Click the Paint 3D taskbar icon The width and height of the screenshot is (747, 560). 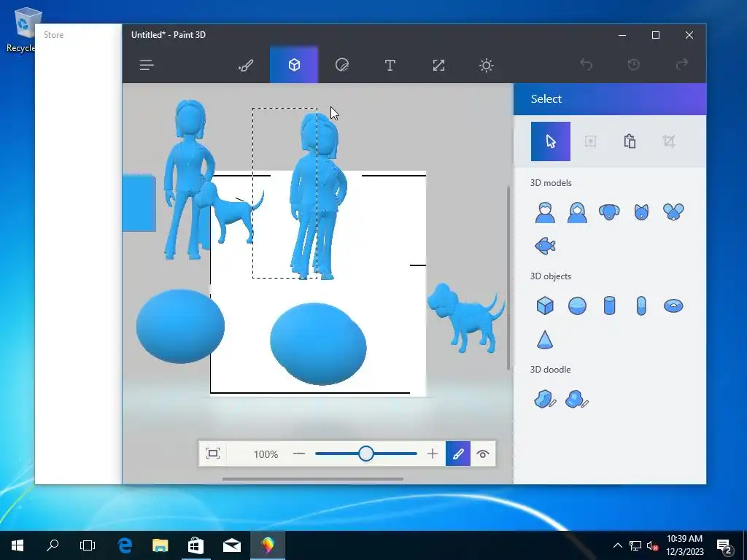pos(267,545)
